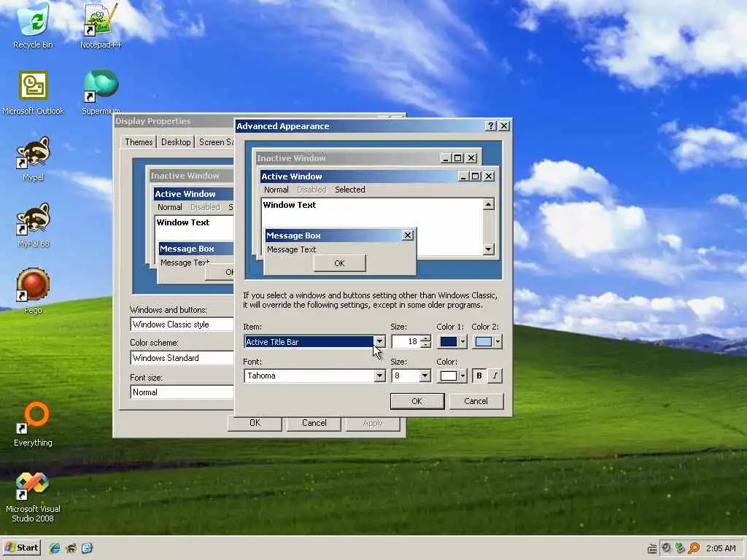Confirm Advanced Appearance with OK
Screen dimensions: 747x560
[417, 401]
